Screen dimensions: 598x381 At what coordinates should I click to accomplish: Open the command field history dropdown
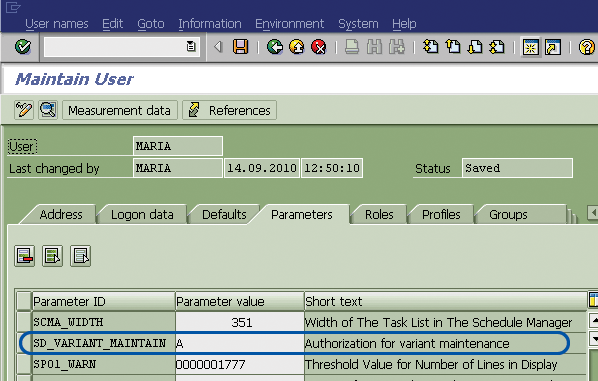[191, 47]
